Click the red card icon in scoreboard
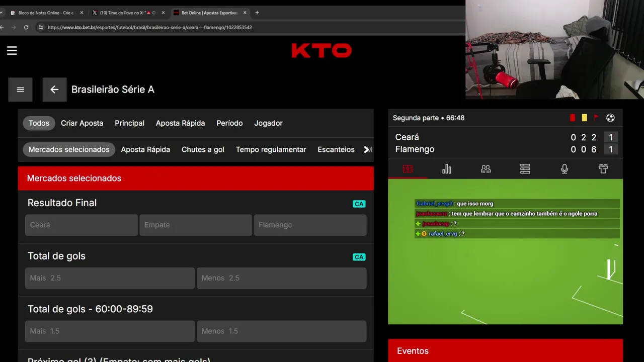Screen dimensions: 644x362 [573, 118]
